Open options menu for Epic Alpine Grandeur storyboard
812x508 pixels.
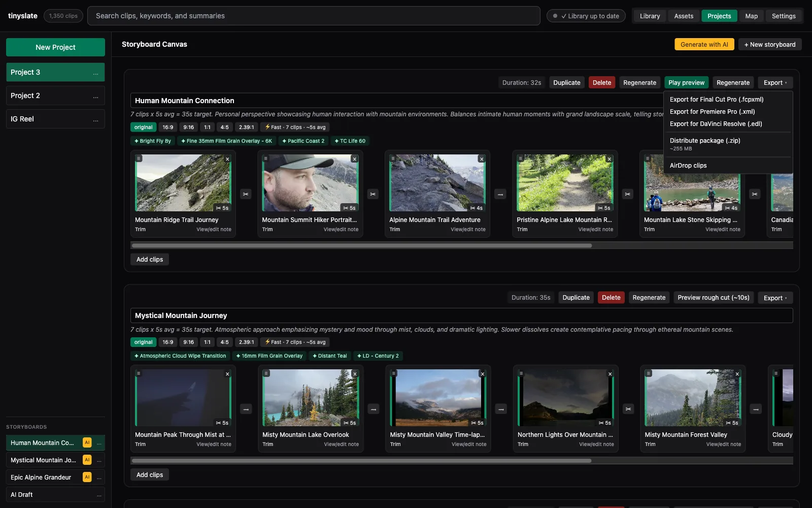coord(99,478)
